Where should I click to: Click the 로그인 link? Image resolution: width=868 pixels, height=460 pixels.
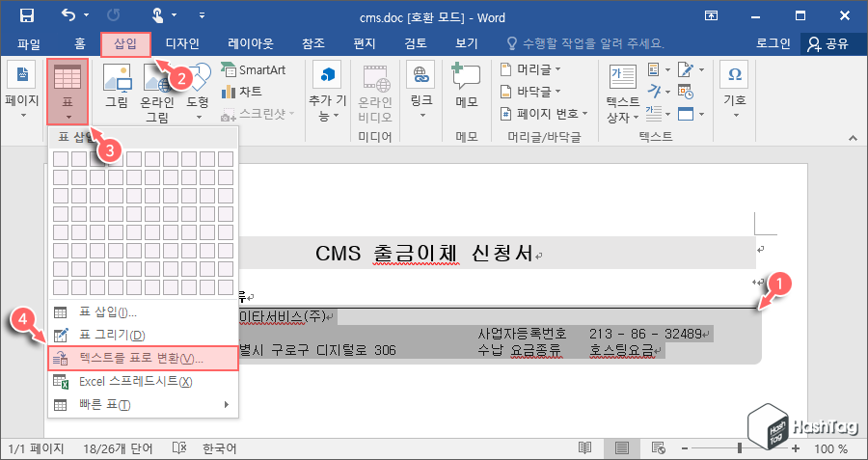click(x=773, y=43)
